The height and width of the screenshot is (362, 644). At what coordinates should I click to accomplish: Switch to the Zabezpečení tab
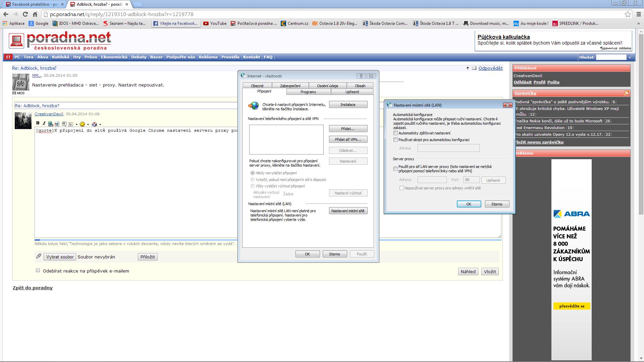290,86
